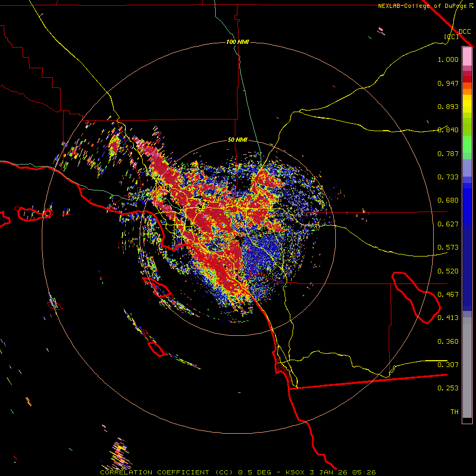The image size is (476, 476).
Task: Click the 0.627 value on the legend
Action: pos(448,224)
